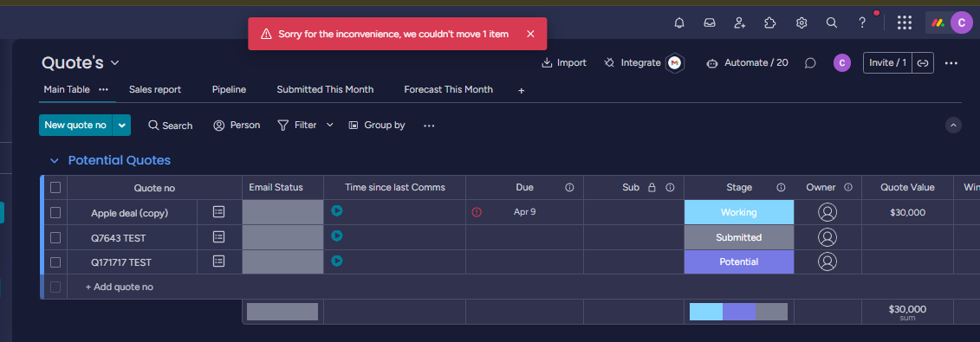Open updates for Q171717 TEST
The height and width of the screenshot is (342, 980).
pyautogui.click(x=218, y=261)
